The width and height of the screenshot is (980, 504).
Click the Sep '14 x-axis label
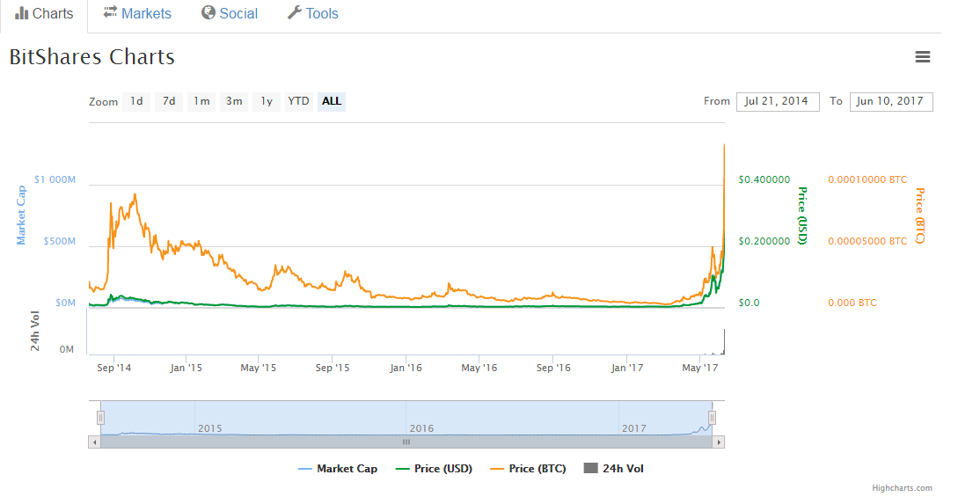coord(114,368)
